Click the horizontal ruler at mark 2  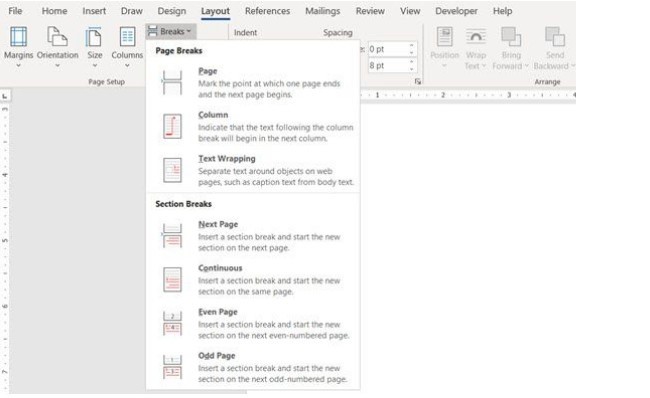point(443,95)
